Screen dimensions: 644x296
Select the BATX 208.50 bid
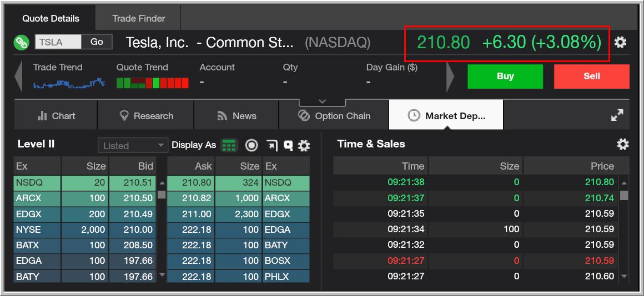(x=132, y=245)
